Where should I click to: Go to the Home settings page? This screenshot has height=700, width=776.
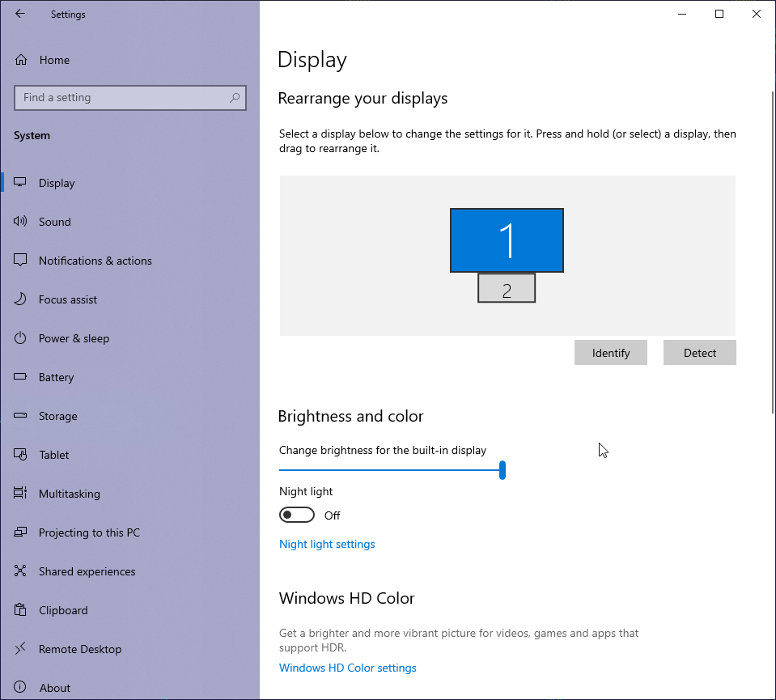click(129, 60)
